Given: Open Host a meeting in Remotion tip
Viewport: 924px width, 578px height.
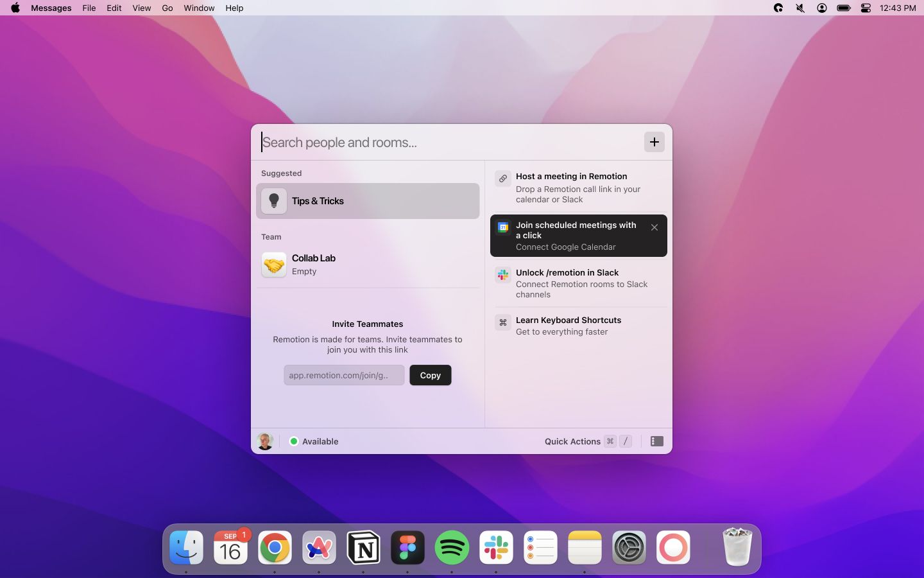Looking at the screenshot, I should [x=579, y=188].
